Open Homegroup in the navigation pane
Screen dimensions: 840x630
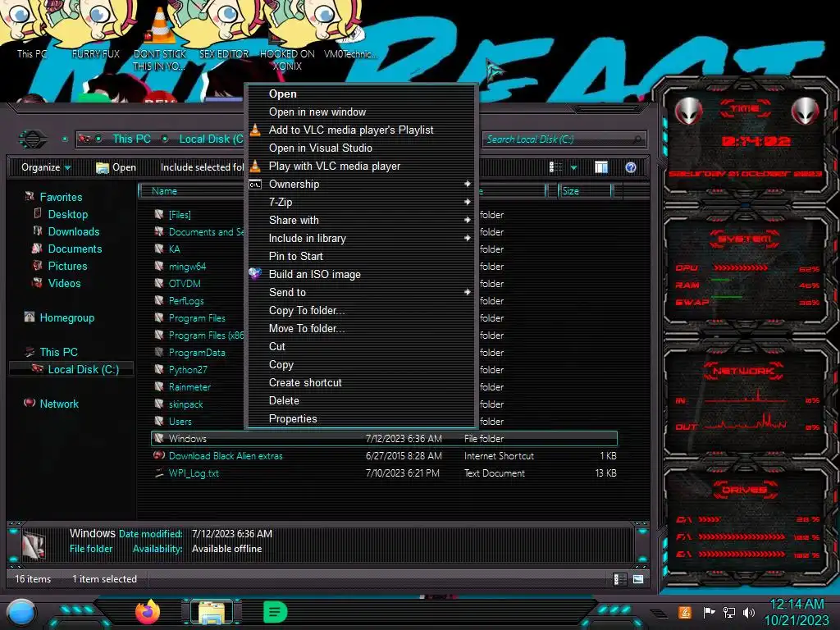tap(67, 317)
